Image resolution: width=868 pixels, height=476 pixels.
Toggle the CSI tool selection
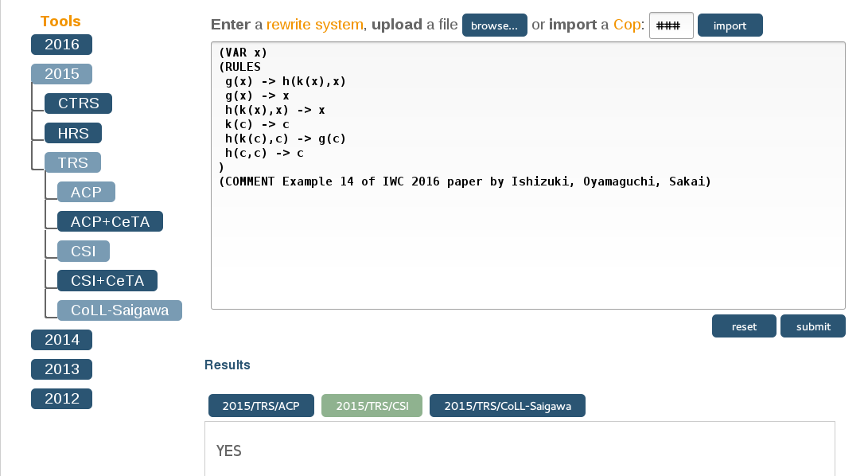pos(83,252)
